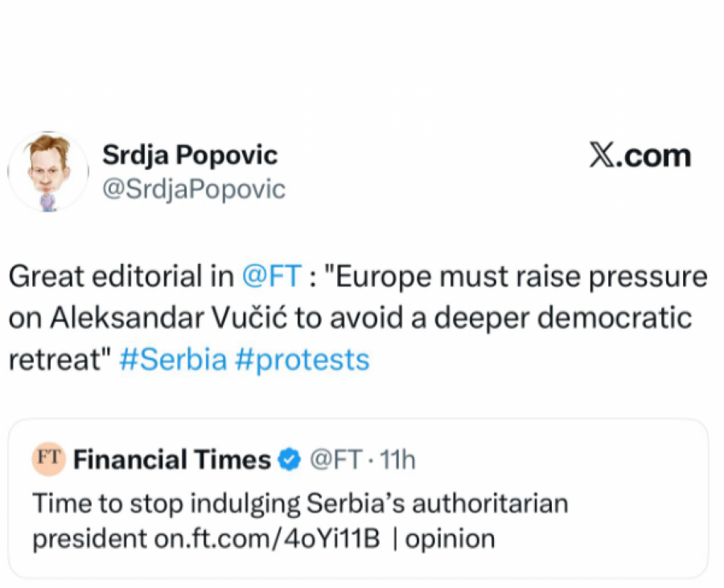Click the "opinion" label in quoted tweet
724x588 pixels.
pos(450,538)
